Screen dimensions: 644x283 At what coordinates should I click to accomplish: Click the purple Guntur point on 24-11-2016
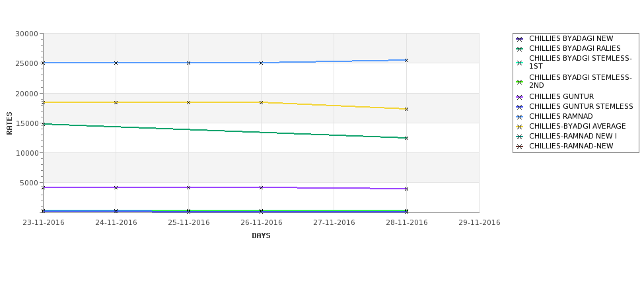coord(116,187)
